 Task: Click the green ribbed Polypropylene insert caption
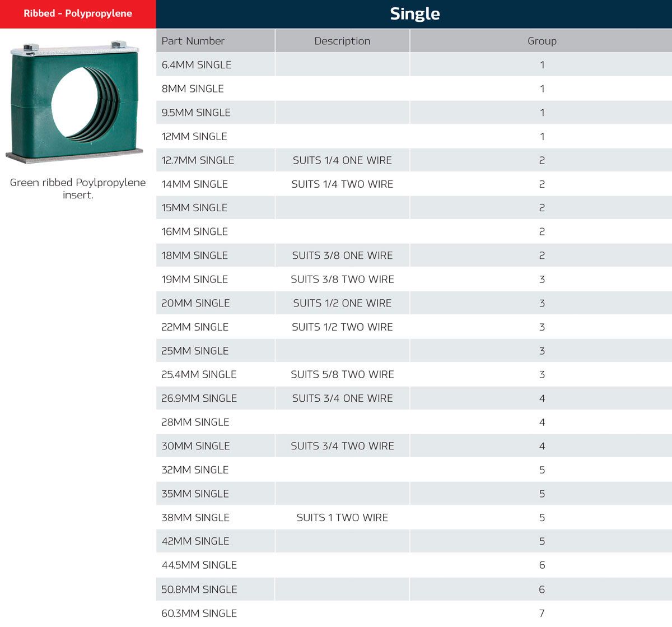click(78, 188)
